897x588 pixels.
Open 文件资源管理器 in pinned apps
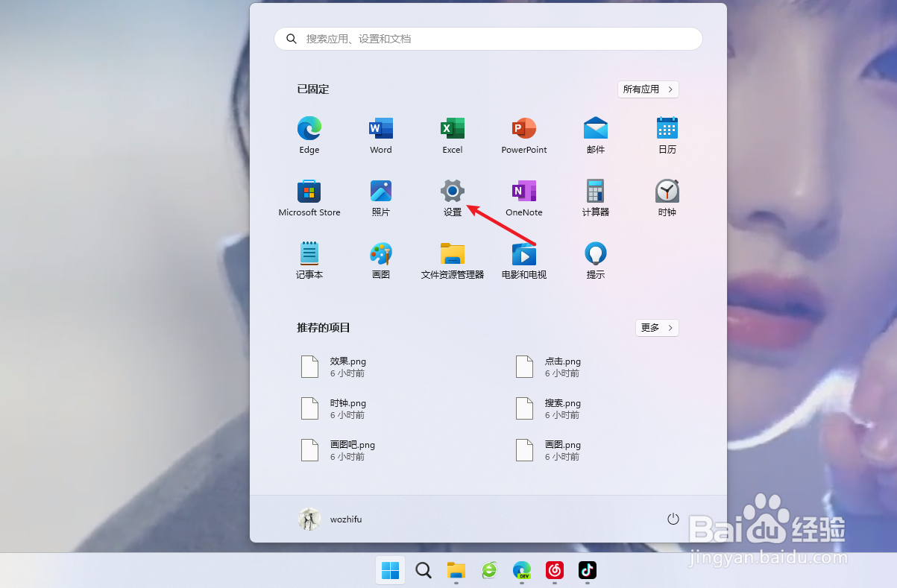click(452, 260)
